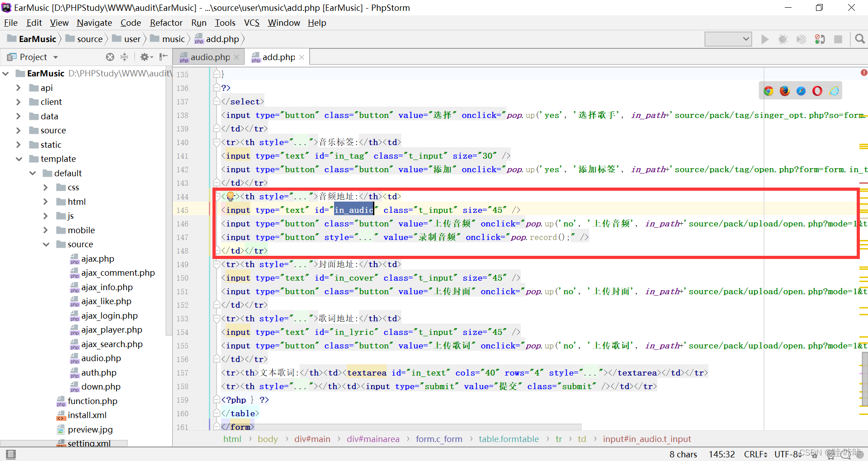The image size is (868, 461).
Task: Close the add.php editor tab
Action: pyautogui.click(x=302, y=57)
